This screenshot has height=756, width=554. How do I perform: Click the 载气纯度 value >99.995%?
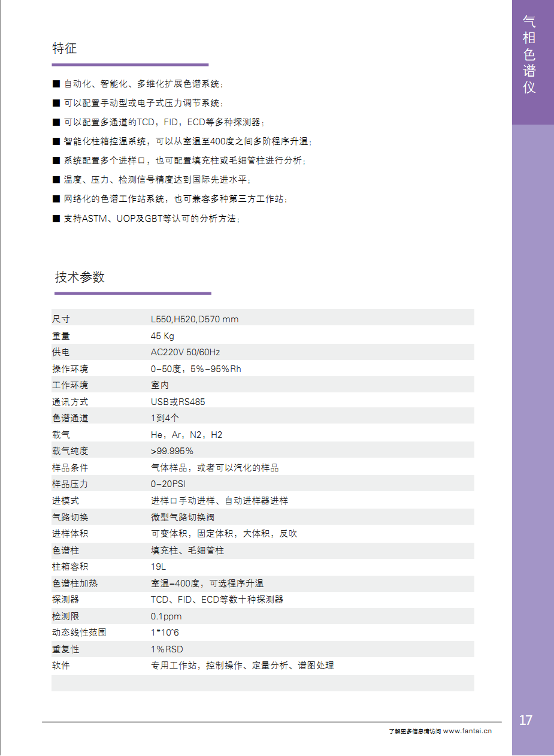point(172,451)
